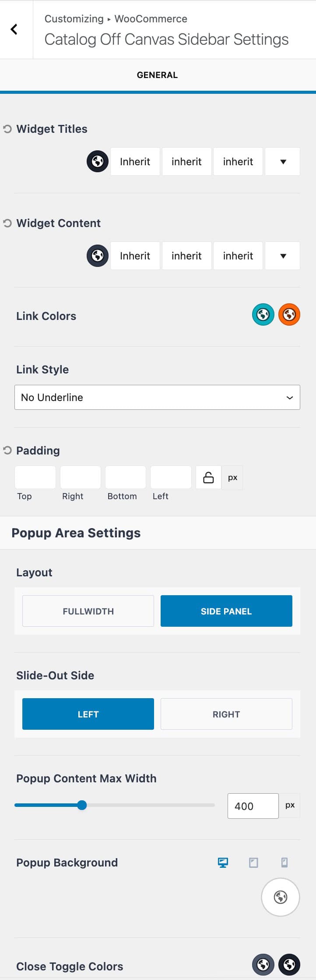This screenshot has width=316, height=980.
Task: Unlock linked padding values
Action: click(208, 477)
